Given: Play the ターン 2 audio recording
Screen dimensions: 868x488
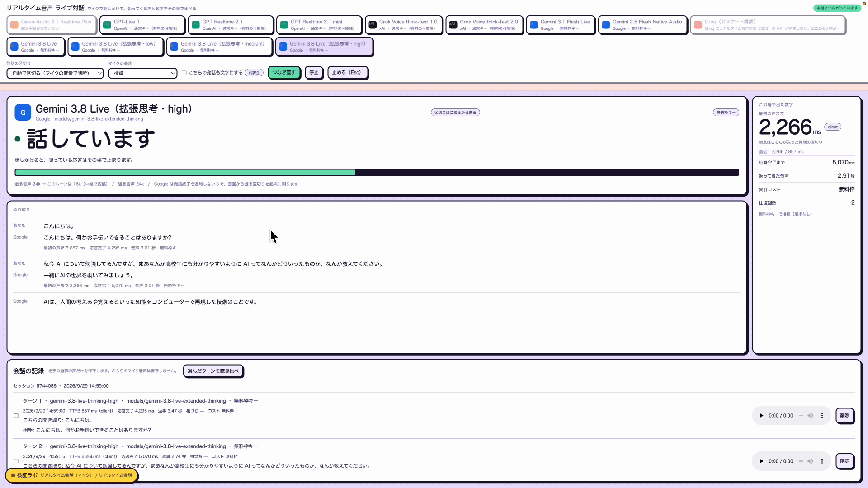Looking at the screenshot, I should coord(761,461).
